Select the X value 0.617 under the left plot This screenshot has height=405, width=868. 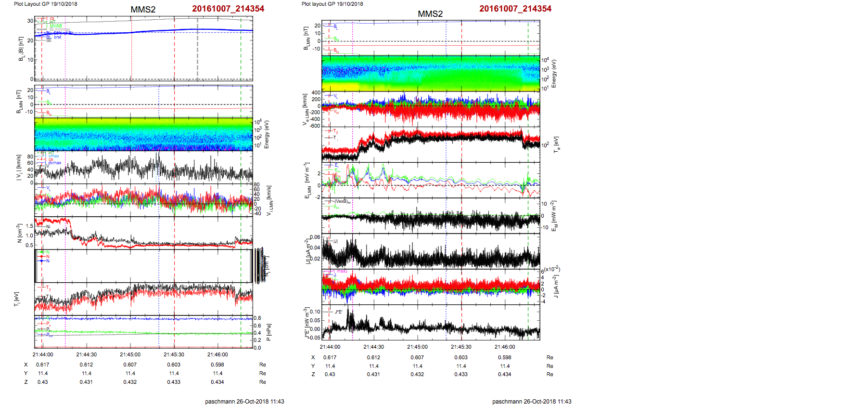pyautogui.click(x=42, y=365)
